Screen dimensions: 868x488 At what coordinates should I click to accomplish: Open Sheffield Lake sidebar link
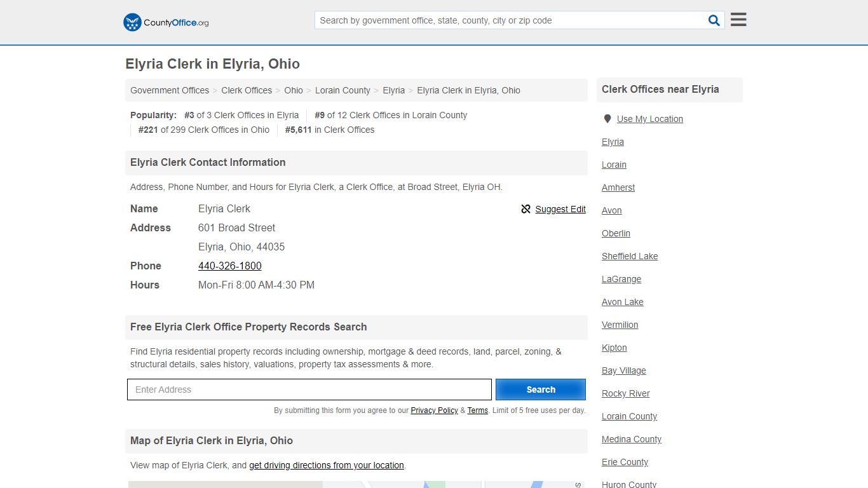point(630,256)
